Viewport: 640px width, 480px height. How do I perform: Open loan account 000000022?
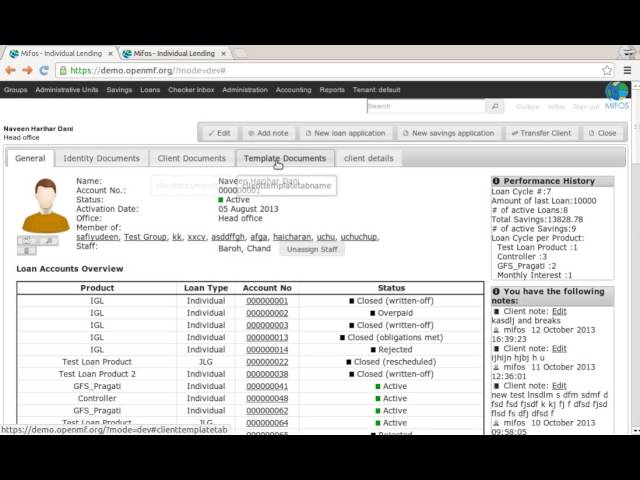point(267,362)
